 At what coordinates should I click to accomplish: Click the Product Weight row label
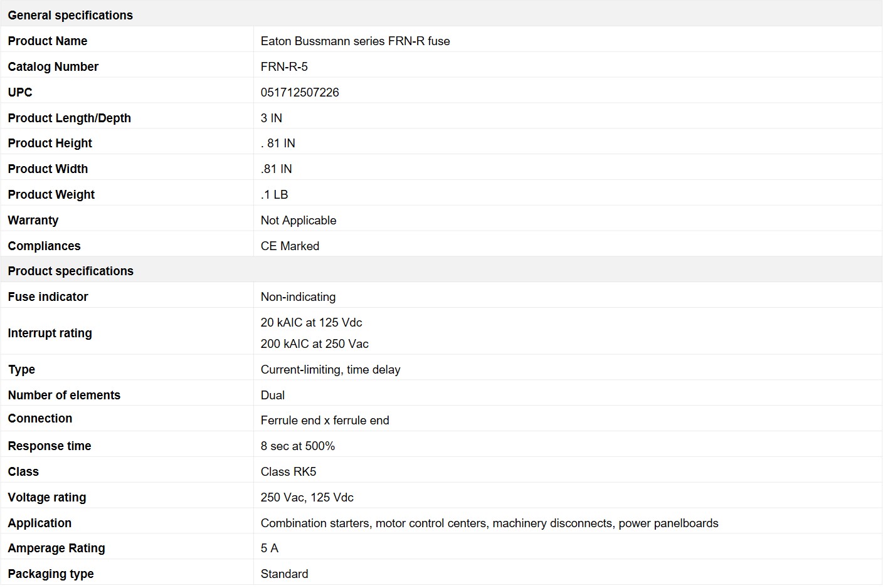(51, 194)
